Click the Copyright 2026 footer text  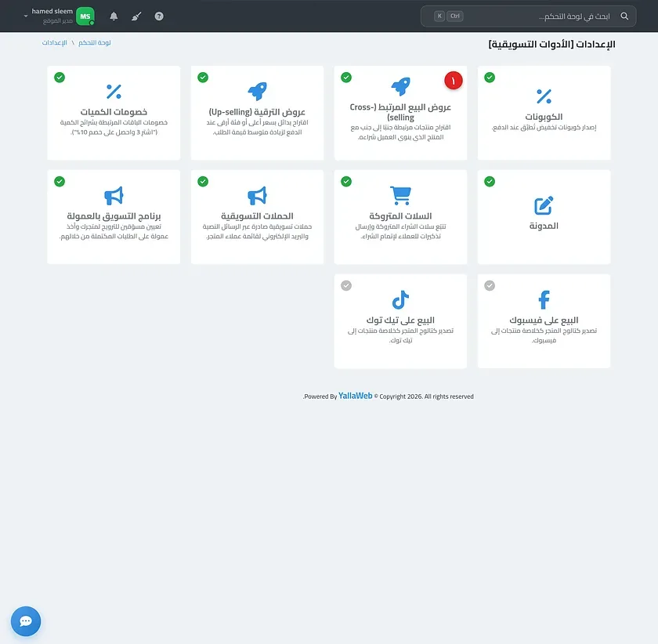424,396
